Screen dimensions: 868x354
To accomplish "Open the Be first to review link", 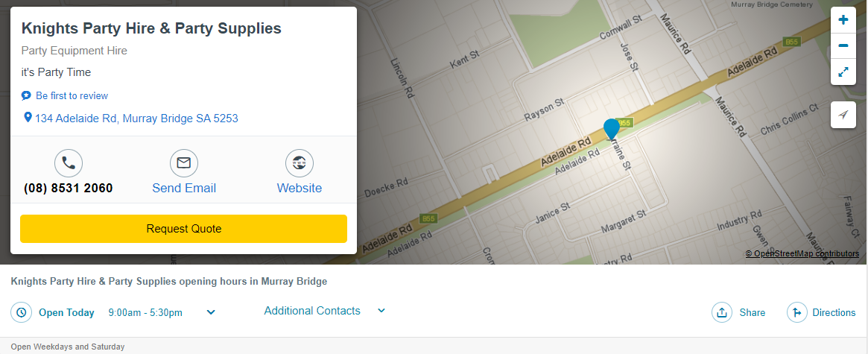I will 72,95.
